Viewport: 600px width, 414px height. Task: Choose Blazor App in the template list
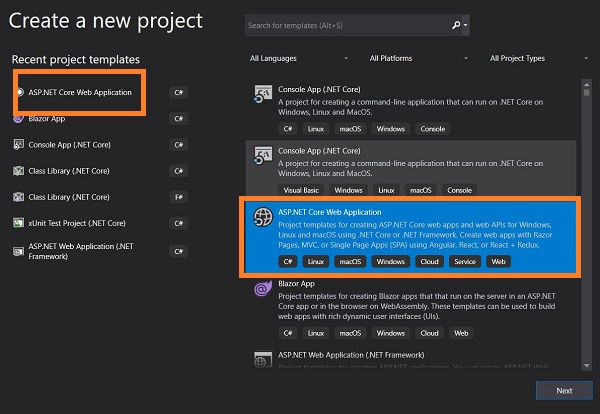pos(296,284)
